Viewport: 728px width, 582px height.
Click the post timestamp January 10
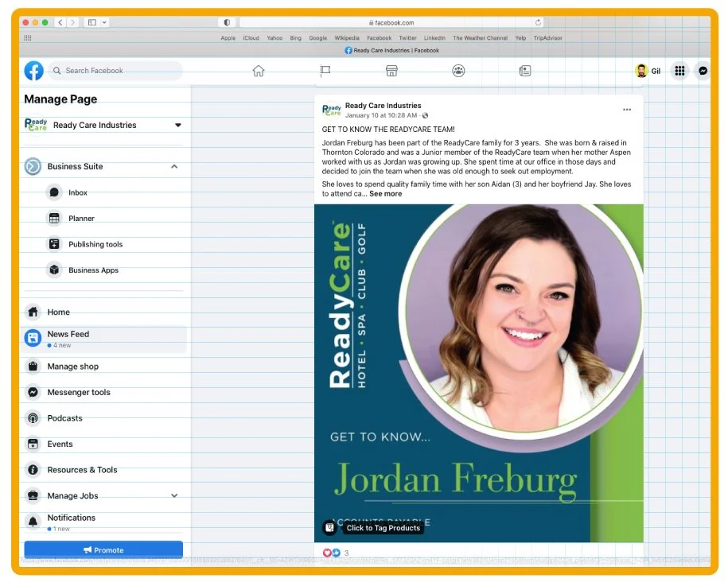pyautogui.click(x=381, y=115)
